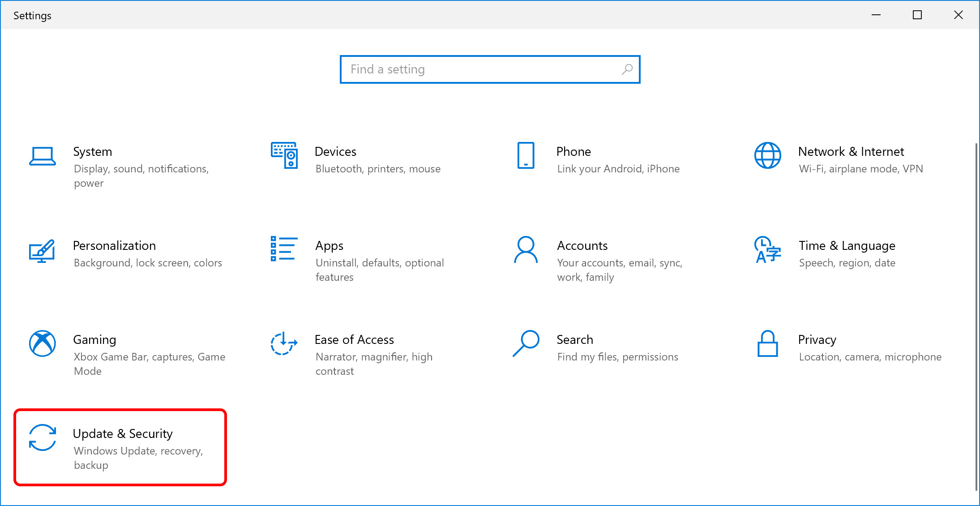This screenshot has width=980, height=506.
Task: Click the Time & Language icon
Action: point(768,249)
